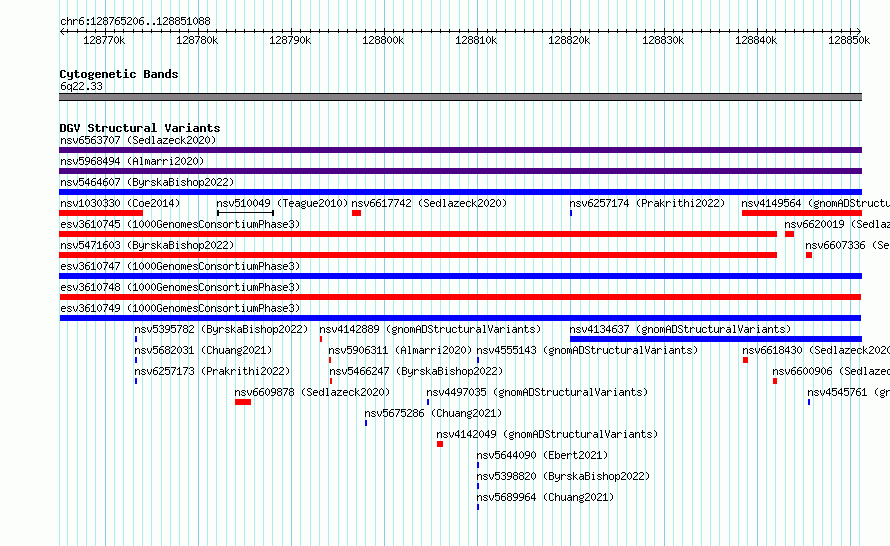Click the red block under nsv6618430
The image size is (890, 546).
(x=745, y=360)
